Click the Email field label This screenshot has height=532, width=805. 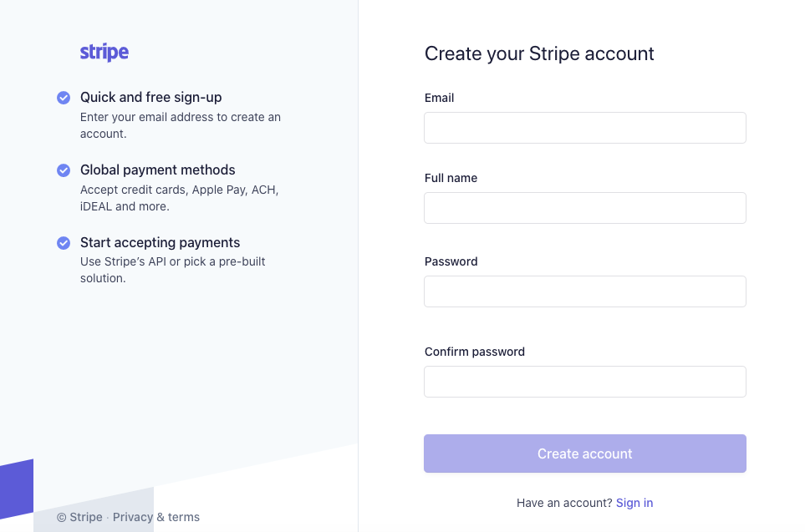[x=439, y=98]
